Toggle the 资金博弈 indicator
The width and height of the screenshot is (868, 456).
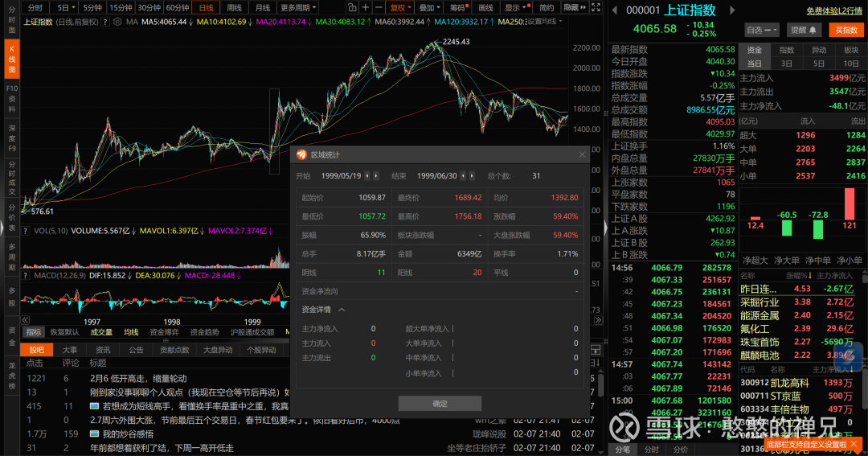click(x=164, y=332)
